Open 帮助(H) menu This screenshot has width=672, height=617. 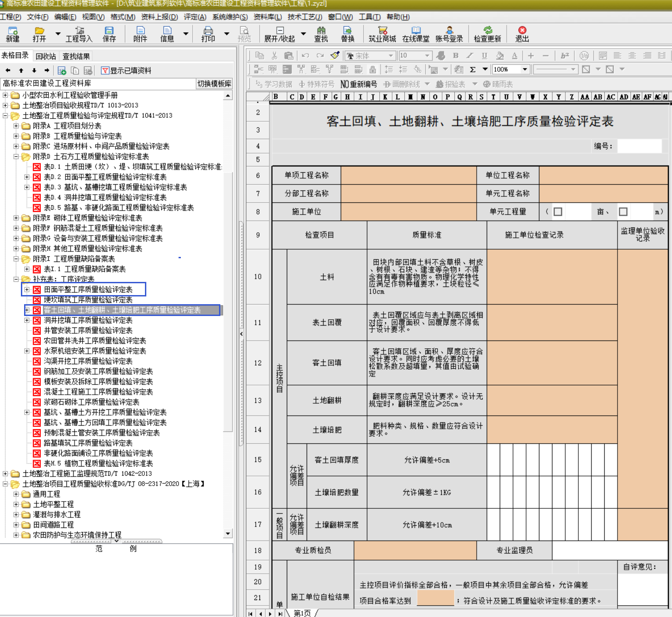[398, 17]
